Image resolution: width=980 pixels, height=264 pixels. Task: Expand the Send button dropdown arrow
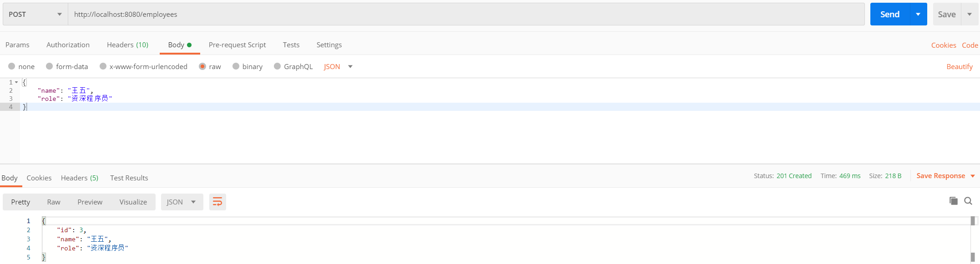pyautogui.click(x=918, y=14)
